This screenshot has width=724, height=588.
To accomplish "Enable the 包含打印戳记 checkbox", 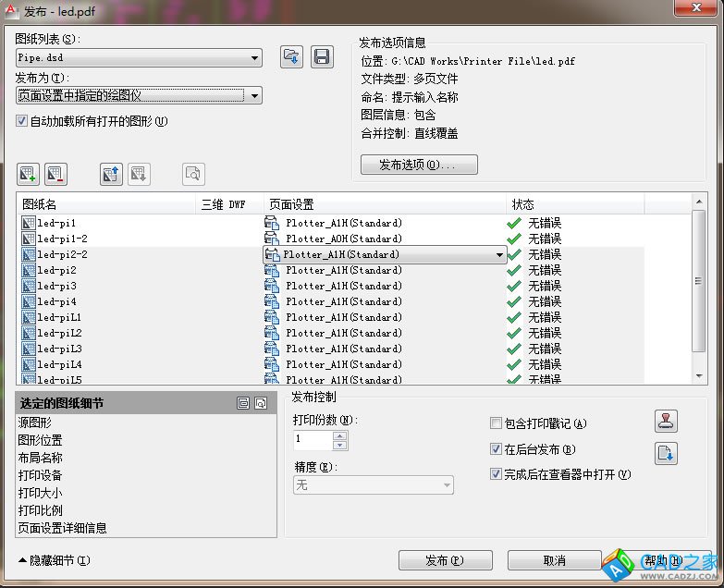I will [x=497, y=423].
